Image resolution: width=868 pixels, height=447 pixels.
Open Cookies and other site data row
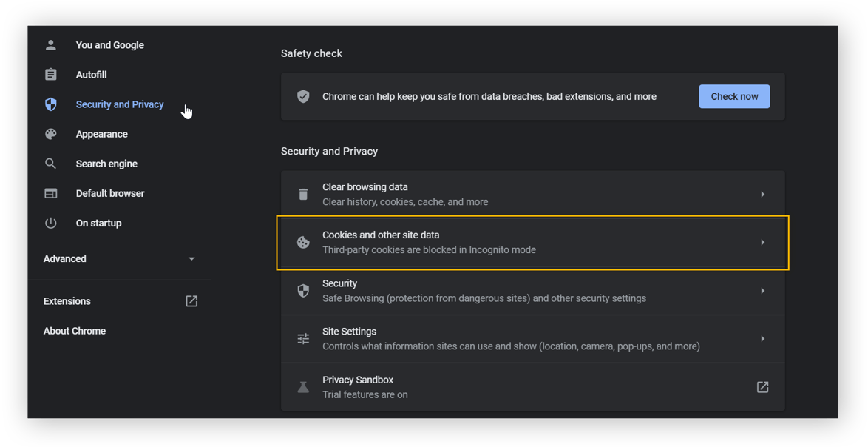click(532, 242)
